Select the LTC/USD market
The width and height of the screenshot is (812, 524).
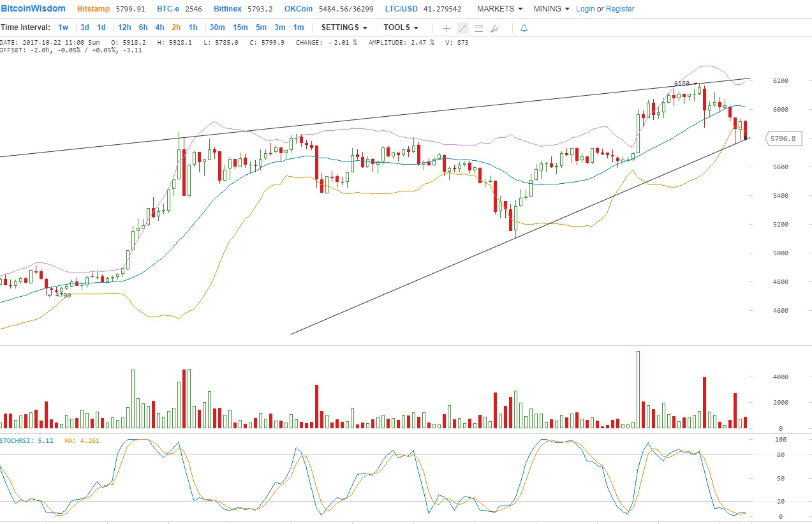[x=402, y=9]
